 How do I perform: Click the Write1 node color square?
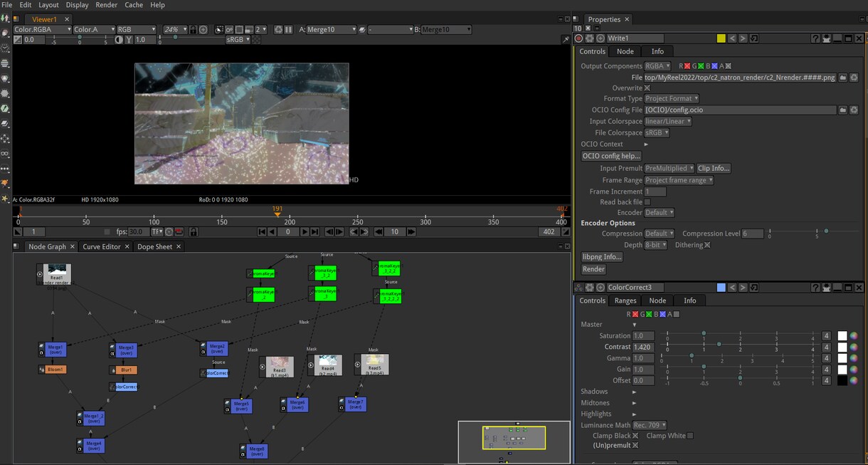[721, 38]
